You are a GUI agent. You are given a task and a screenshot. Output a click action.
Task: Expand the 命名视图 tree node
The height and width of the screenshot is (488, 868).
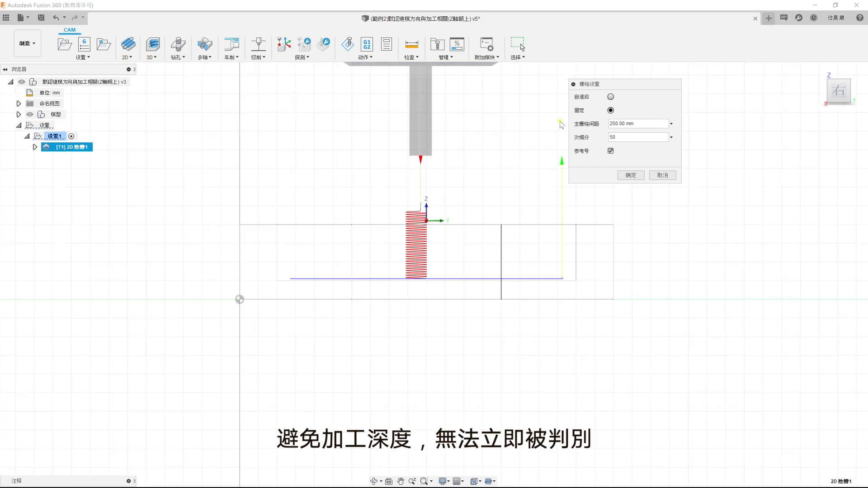[19, 103]
